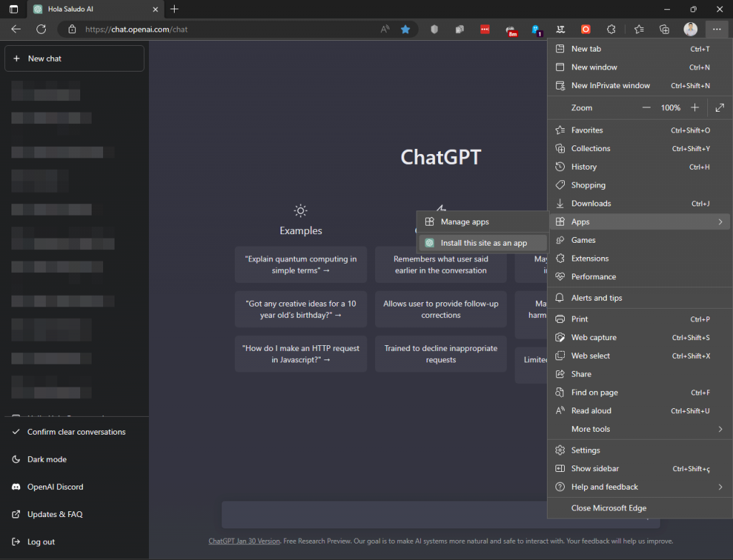Viewport: 733px width, 560px height.
Task: Expand the More tools submenu
Action: [x=639, y=429]
